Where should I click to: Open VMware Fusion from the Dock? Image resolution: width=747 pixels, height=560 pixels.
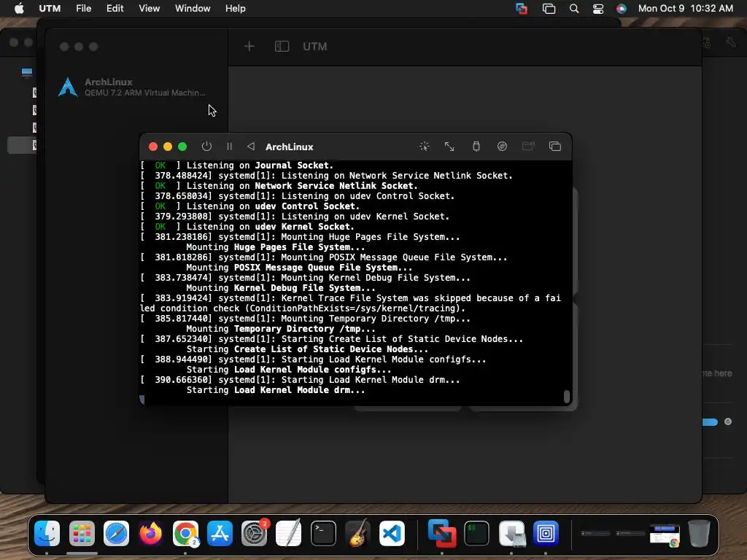pyautogui.click(x=441, y=533)
